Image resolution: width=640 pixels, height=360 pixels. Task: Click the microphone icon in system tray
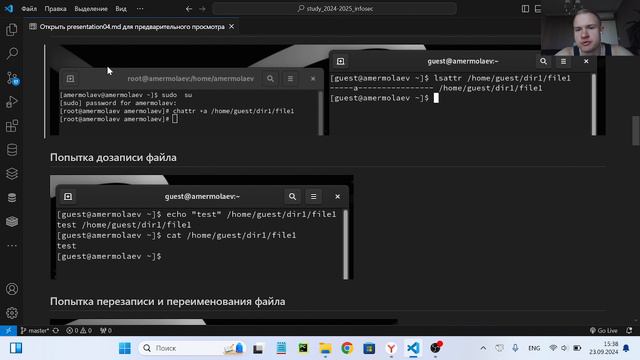[516, 348]
